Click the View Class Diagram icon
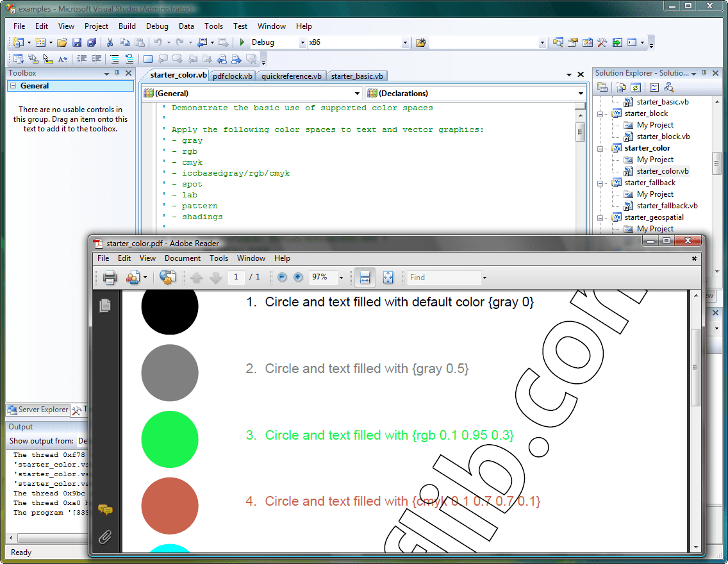728x564 pixels. (669, 87)
